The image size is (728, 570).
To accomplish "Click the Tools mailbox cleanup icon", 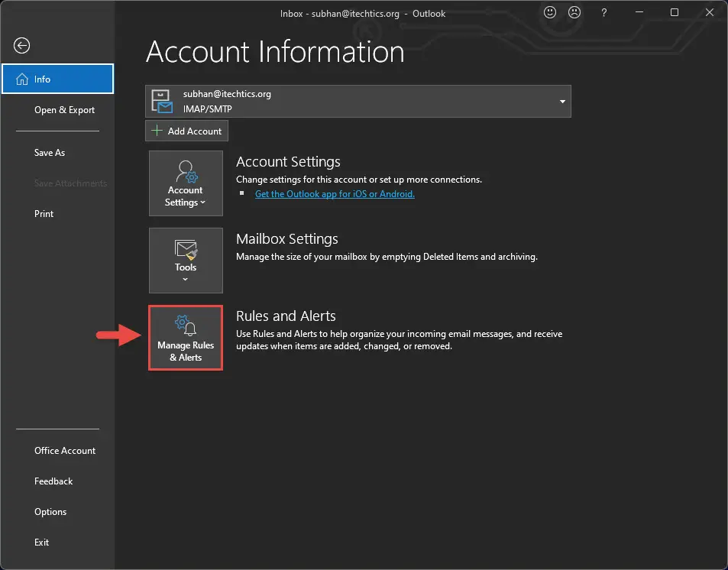I will (x=186, y=249).
